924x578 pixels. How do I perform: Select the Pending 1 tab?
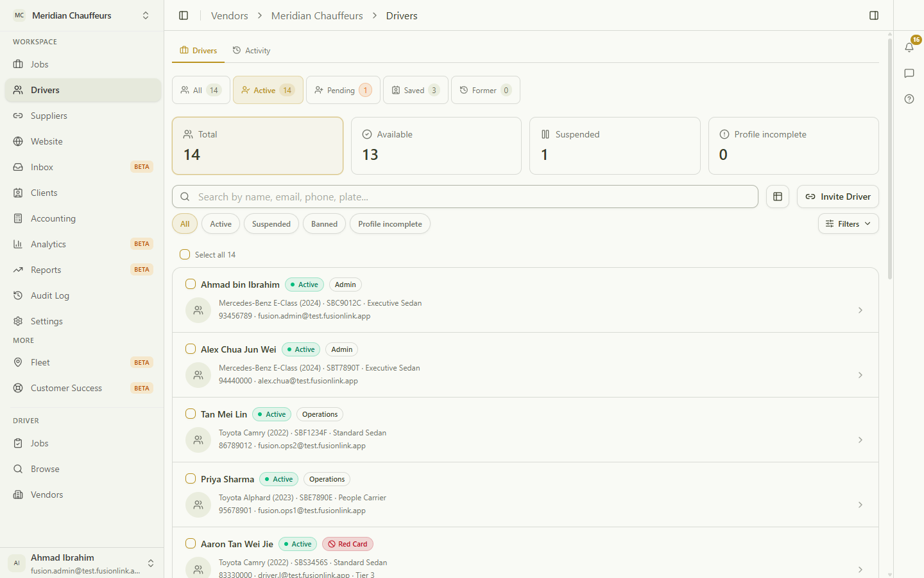[x=343, y=90]
